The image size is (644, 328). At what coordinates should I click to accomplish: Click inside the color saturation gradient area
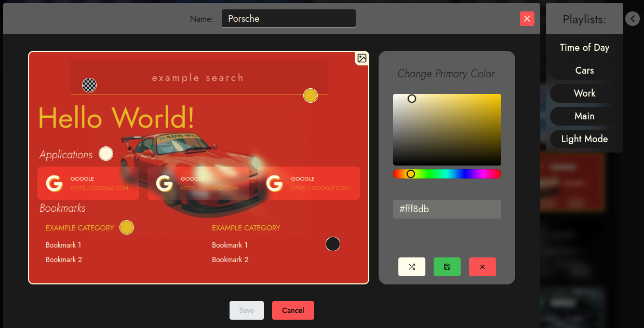click(x=447, y=130)
